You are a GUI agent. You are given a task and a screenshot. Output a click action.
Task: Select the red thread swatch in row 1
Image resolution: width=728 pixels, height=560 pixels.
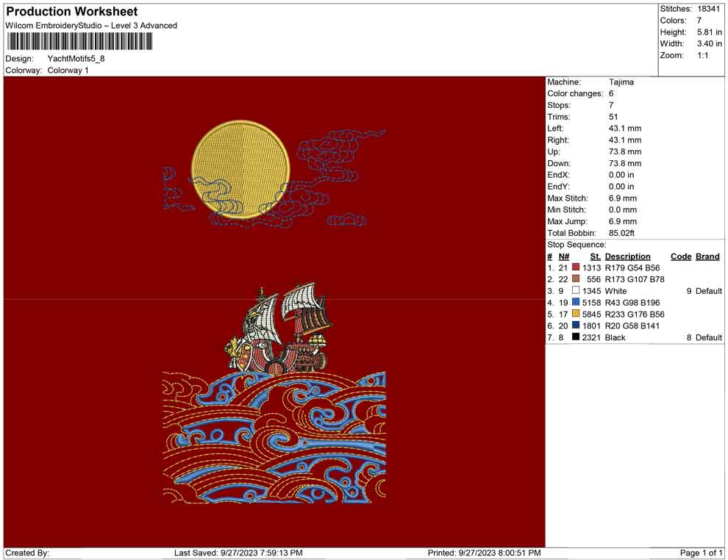pyautogui.click(x=577, y=268)
